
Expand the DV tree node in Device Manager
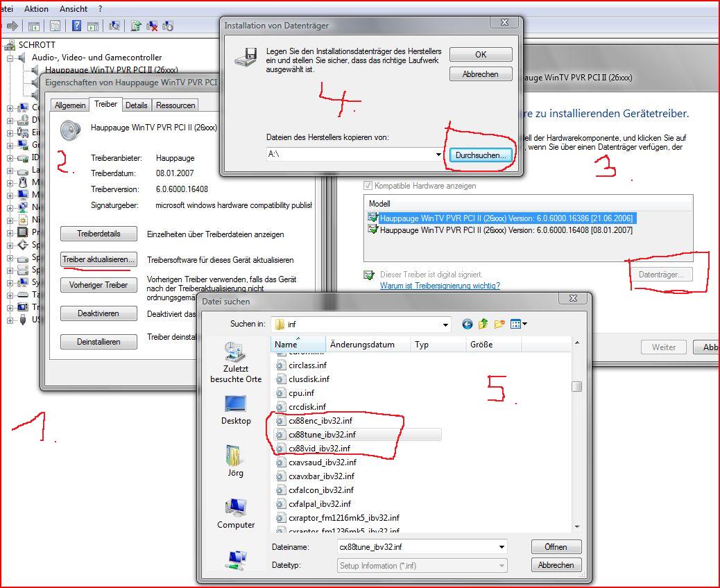coord(10,121)
